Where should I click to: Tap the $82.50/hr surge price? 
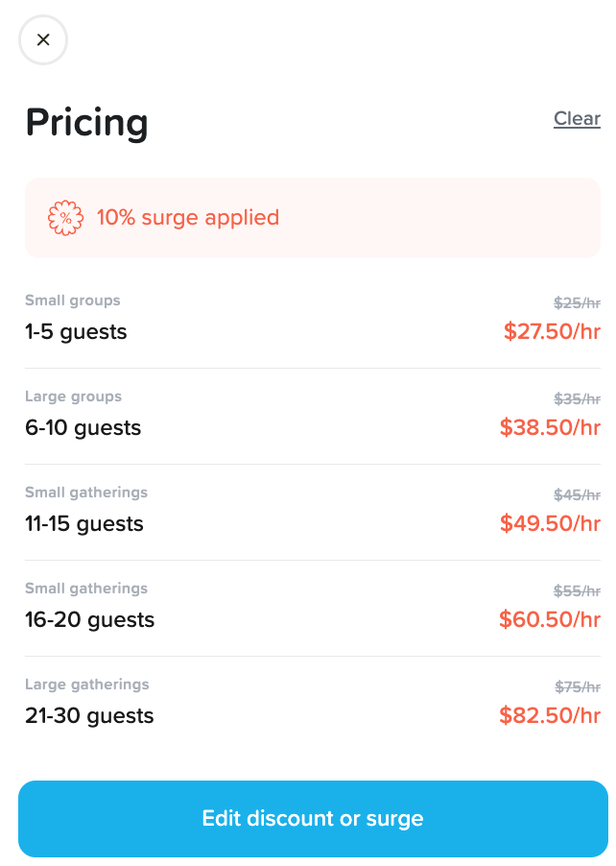(550, 715)
